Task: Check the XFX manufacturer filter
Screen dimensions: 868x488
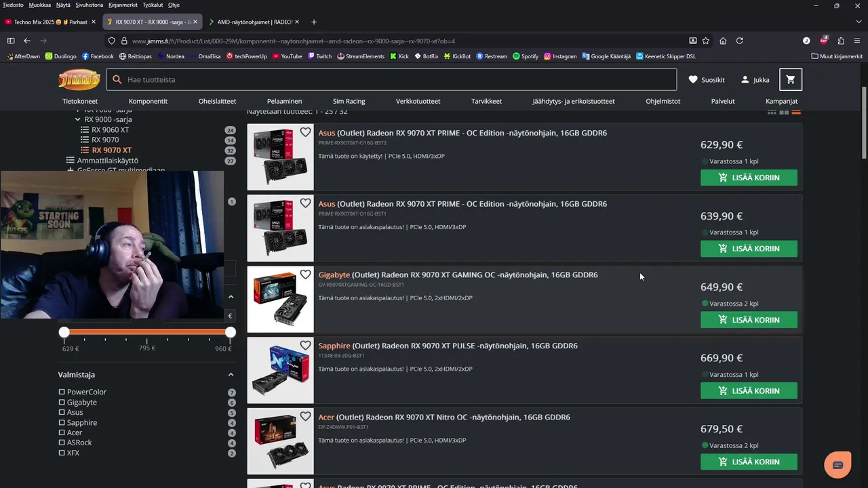Action: (62, 453)
